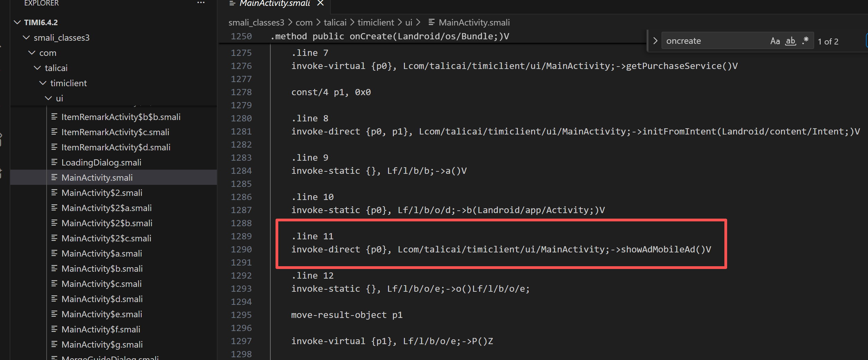
Task: Click the file icon beside MainActivity$g.smali
Action: (x=54, y=344)
